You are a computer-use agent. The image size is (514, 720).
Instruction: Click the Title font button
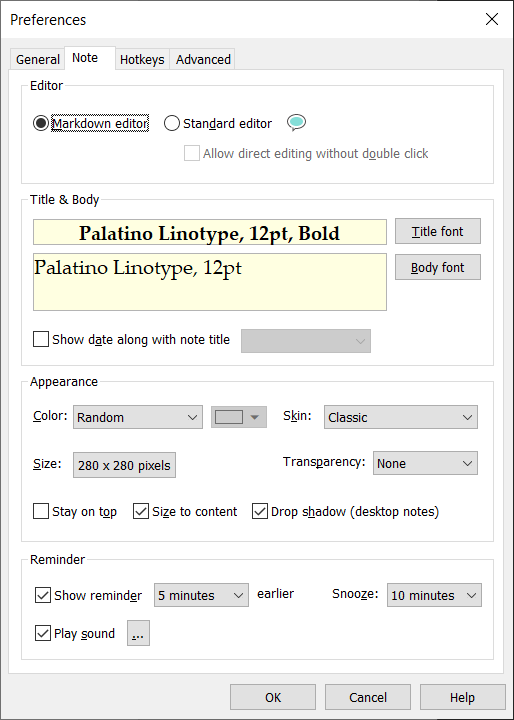pyautogui.click(x=438, y=231)
